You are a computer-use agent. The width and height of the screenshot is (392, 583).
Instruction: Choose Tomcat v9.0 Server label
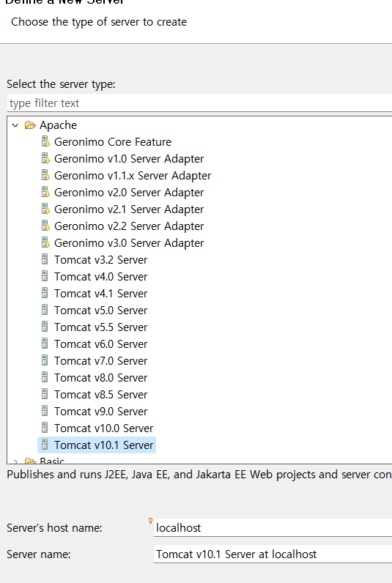[101, 411]
